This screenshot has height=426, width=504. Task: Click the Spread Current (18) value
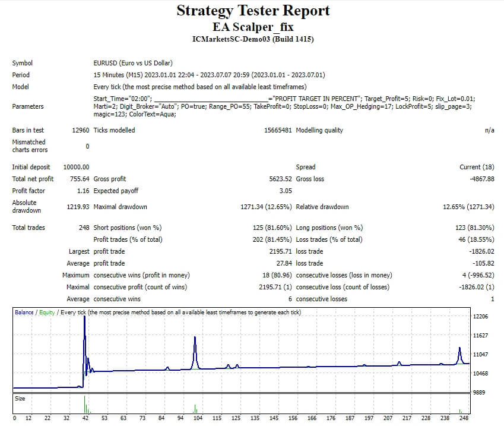tap(478, 167)
